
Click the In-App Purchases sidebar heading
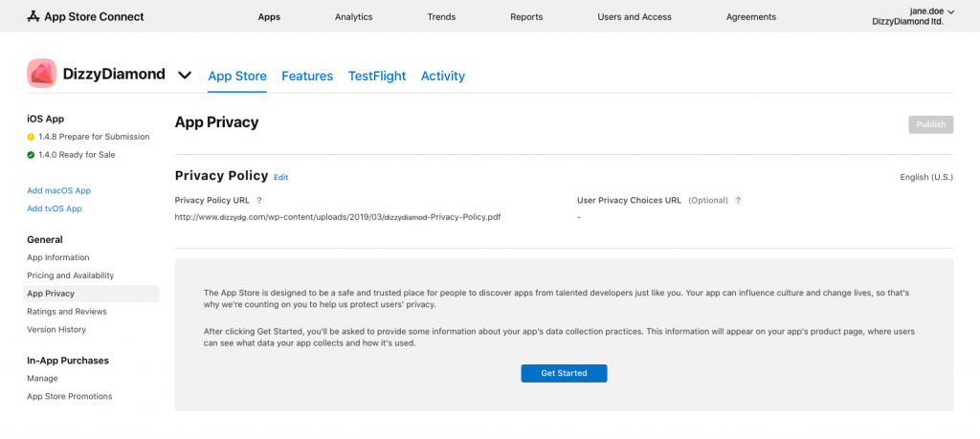pos(68,361)
